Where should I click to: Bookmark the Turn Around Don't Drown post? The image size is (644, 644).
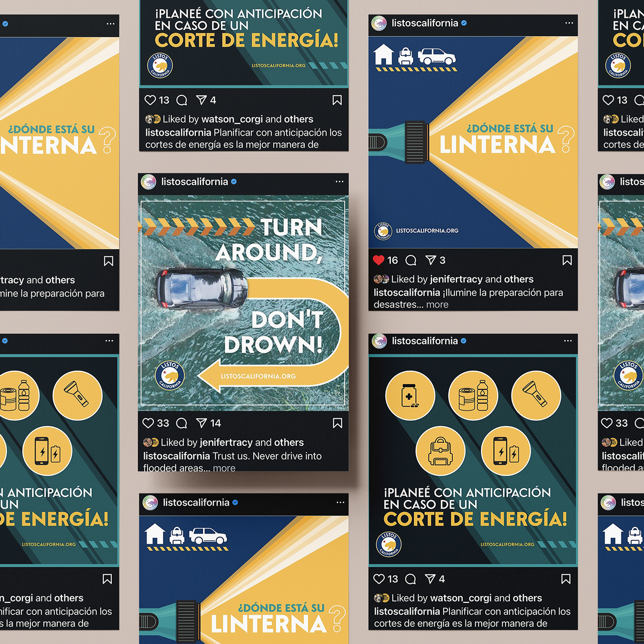pos(337,423)
